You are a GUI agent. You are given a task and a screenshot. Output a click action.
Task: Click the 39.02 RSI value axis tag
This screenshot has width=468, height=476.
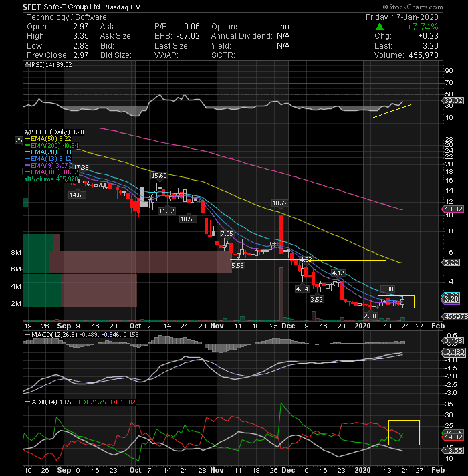click(x=453, y=101)
